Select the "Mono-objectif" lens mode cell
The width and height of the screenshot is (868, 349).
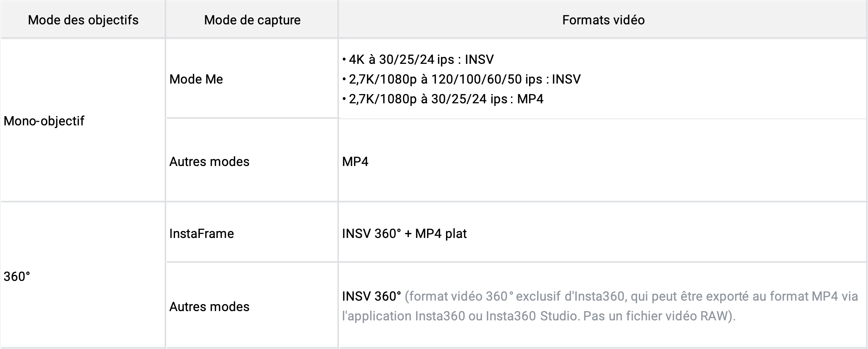click(x=44, y=121)
